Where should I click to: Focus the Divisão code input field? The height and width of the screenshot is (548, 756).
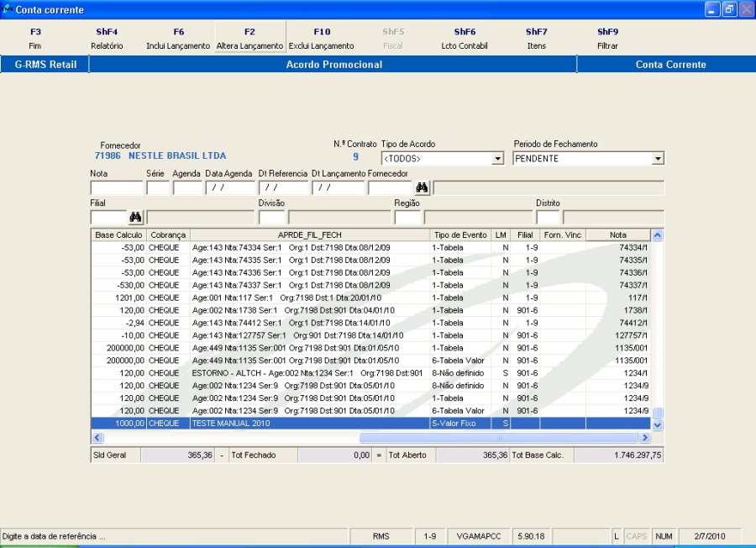[272, 217]
